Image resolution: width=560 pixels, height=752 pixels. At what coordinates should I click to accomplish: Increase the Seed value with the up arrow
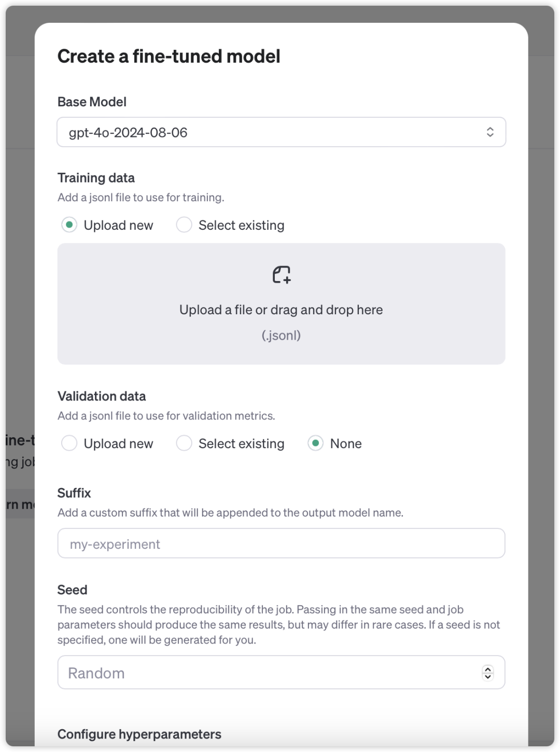[x=487, y=669]
